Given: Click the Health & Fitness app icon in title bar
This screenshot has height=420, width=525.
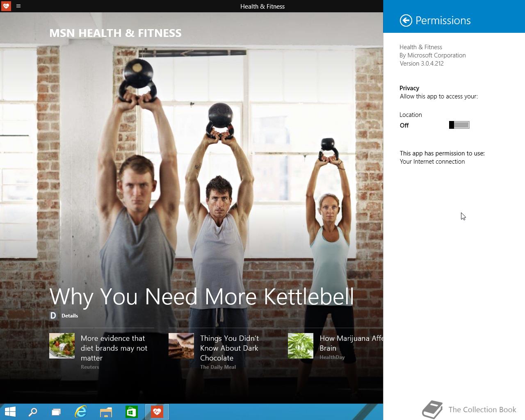Looking at the screenshot, I should 6,6.
